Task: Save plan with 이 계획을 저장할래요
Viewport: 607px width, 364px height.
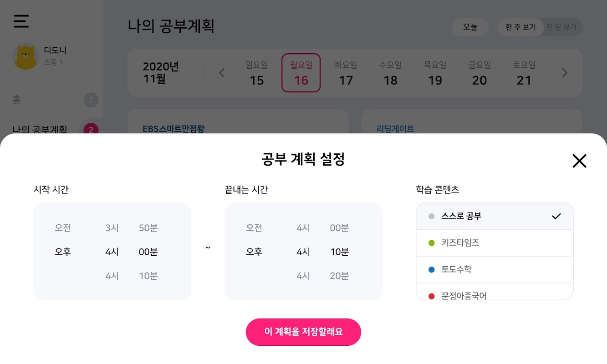Action: (x=303, y=332)
